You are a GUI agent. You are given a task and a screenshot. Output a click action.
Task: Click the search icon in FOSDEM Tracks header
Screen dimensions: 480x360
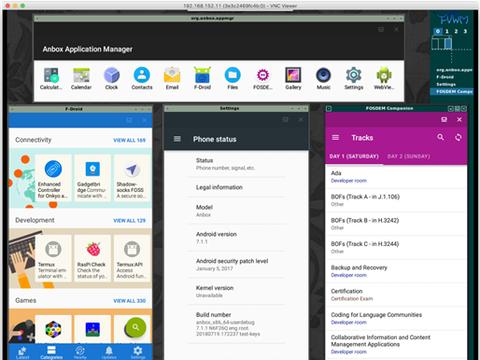pyautogui.click(x=440, y=137)
